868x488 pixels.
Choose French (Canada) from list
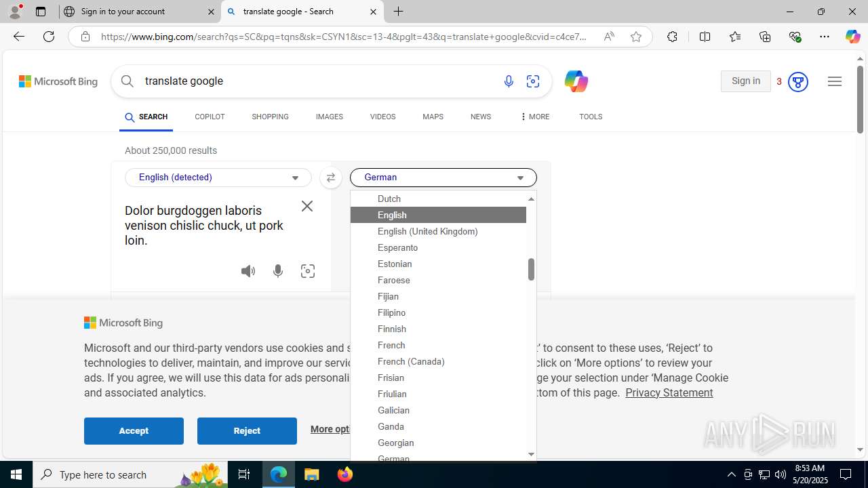[438, 361]
